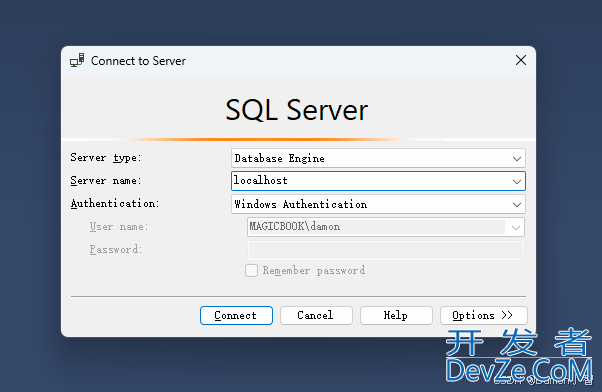Click the "Authentication:" label
Image resolution: width=602 pixels, height=392 pixels.
(115, 203)
